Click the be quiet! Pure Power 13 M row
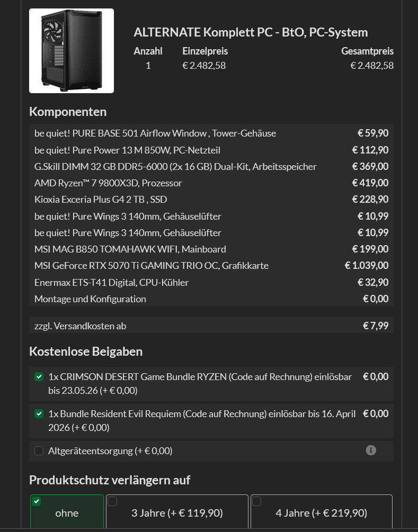Viewport: 418px width, 532px height. tap(127, 150)
